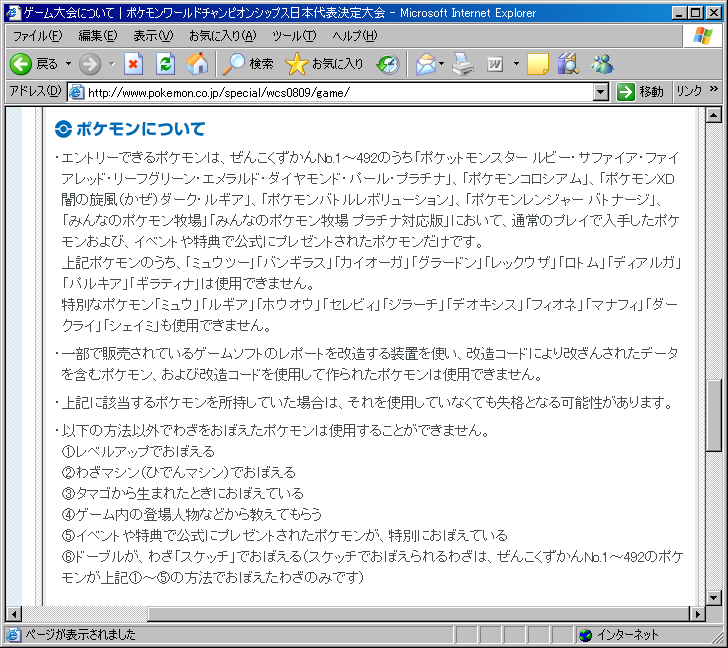Edit page with Word icon
Screen dimensions: 728x648
coord(495,64)
